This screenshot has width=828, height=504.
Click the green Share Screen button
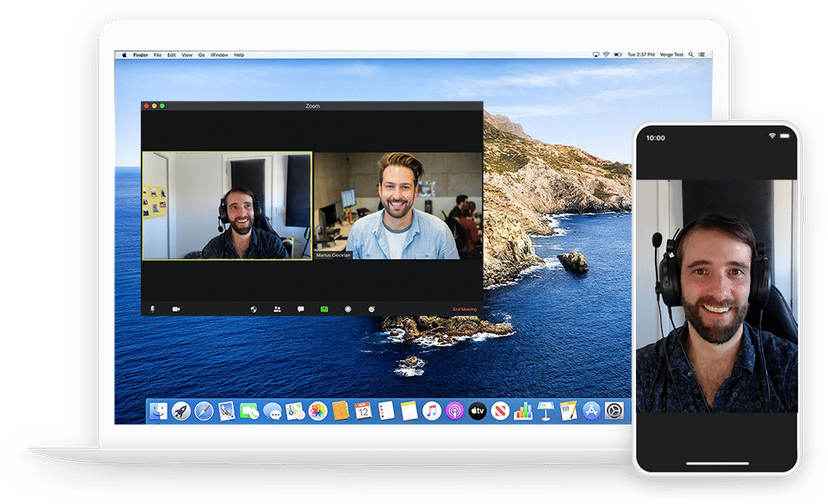pyautogui.click(x=325, y=309)
